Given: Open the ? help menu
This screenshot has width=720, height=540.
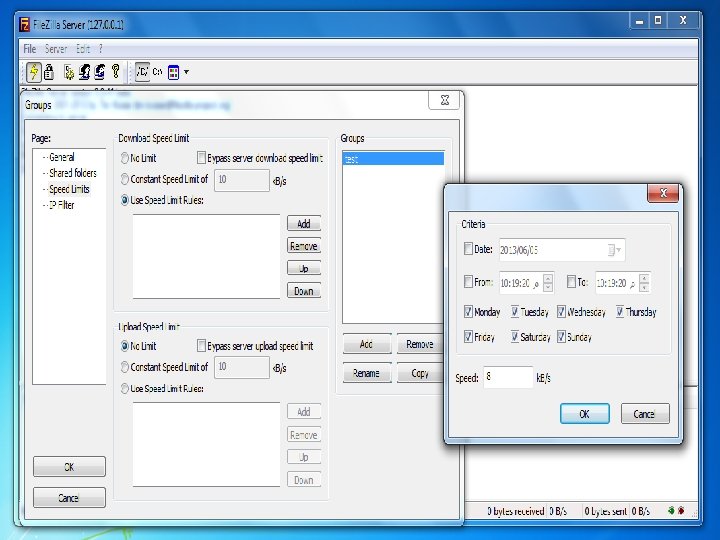Looking at the screenshot, I should pyautogui.click(x=101, y=49).
